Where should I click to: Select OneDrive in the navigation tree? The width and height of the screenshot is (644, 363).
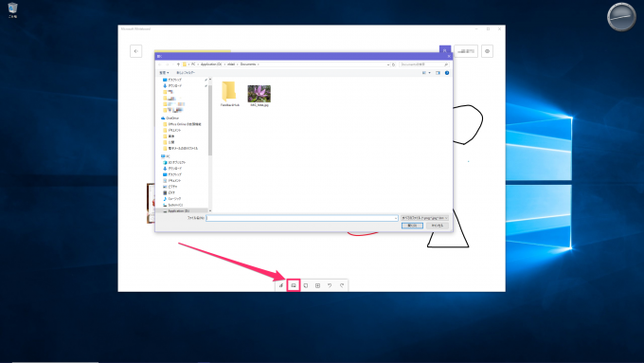tap(172, 118)
